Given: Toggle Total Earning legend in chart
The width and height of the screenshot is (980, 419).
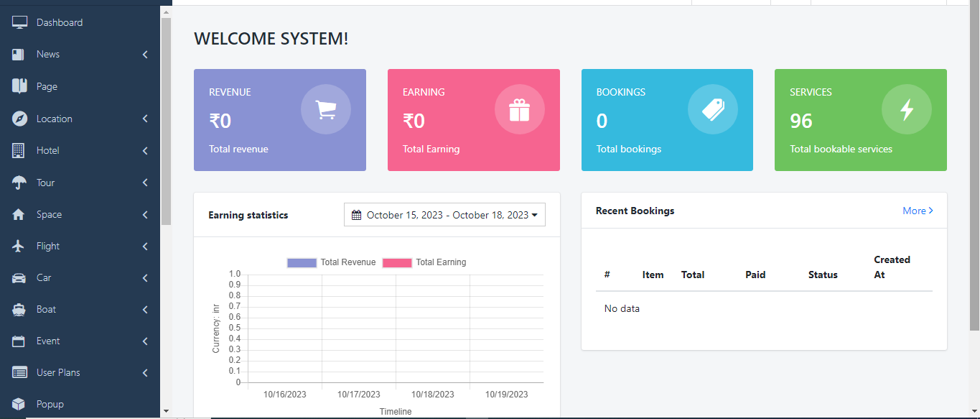Looking at the screenshot, I should coord(424,262).
